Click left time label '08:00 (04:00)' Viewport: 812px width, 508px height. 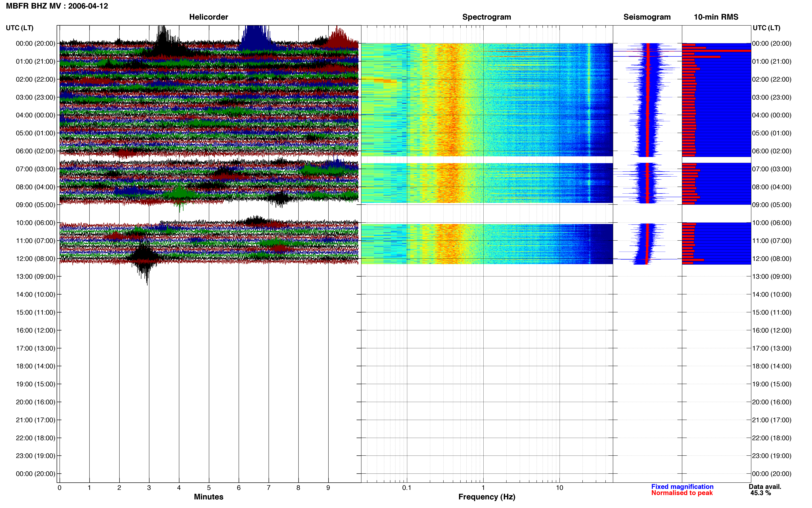(35, 187)
